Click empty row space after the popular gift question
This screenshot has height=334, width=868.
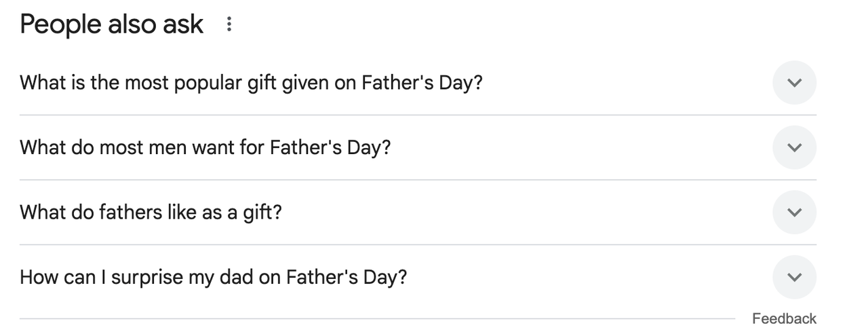pos(624,83)
